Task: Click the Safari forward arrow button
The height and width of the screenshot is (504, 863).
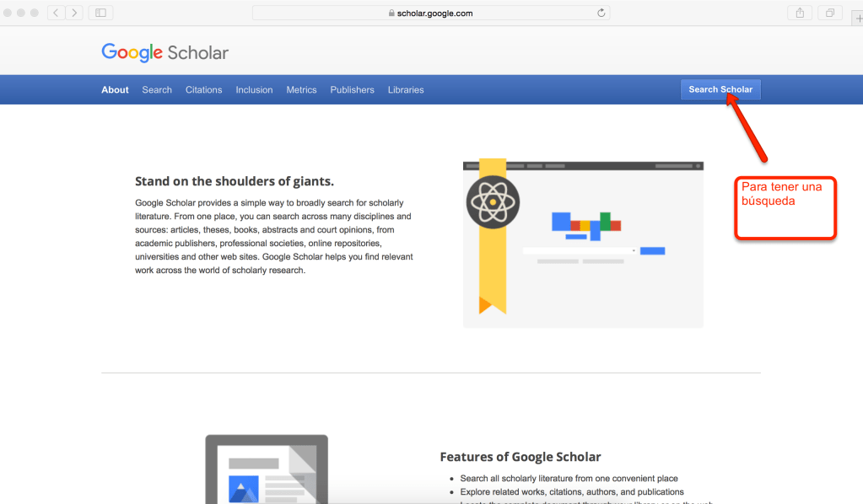Action: tap(74, 13)
